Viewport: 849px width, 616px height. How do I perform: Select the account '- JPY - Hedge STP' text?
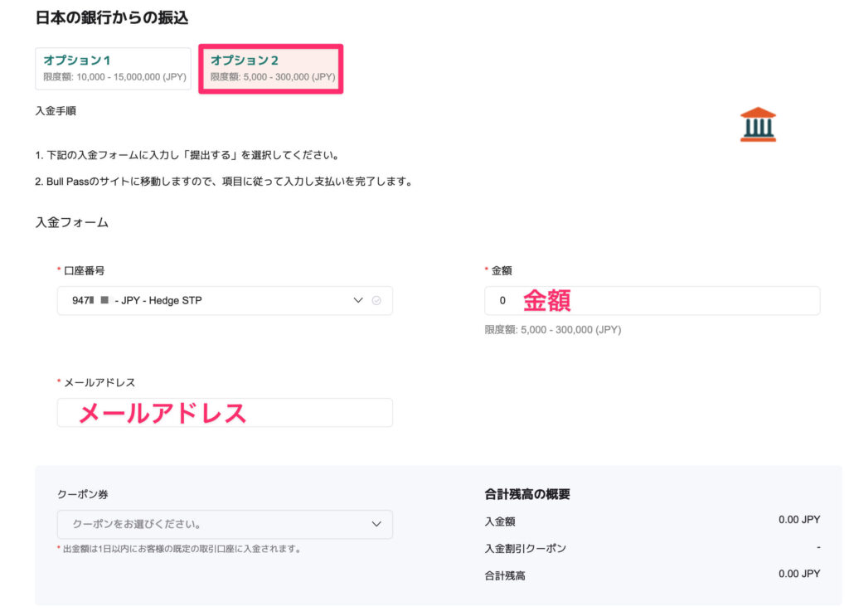point(158,301)
